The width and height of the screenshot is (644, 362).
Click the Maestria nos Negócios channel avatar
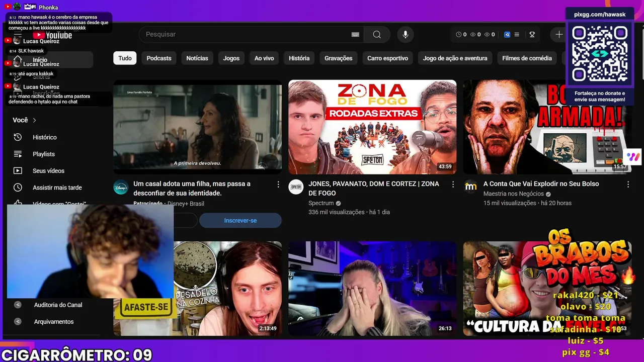click(471, 187)
